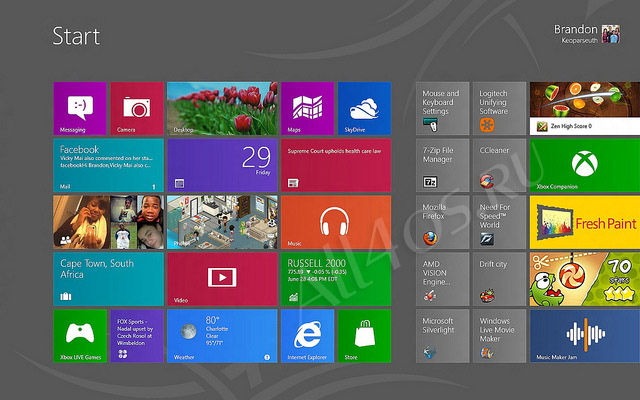Launch 7-Zip File Manager tile
The image size is (640, 400).
(442, 165)
